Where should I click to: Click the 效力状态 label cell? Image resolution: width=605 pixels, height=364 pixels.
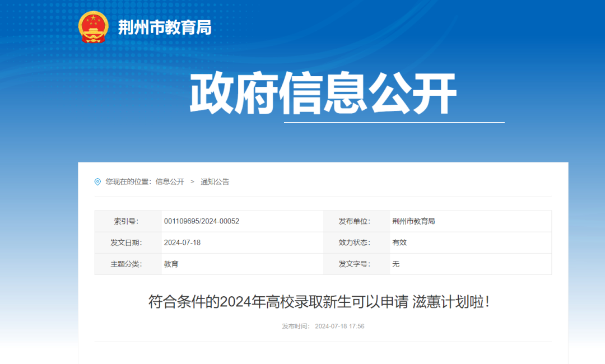pos(356,242)
